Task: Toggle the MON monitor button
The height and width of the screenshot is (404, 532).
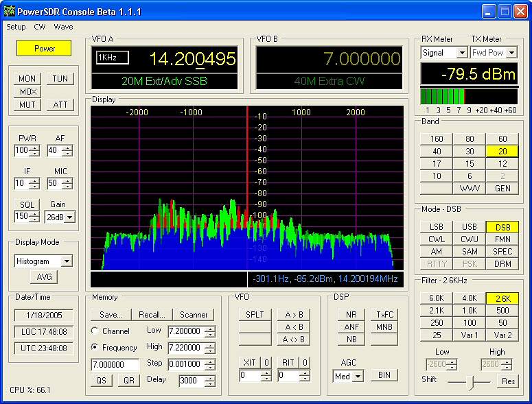Action: [x=27, y=79]
